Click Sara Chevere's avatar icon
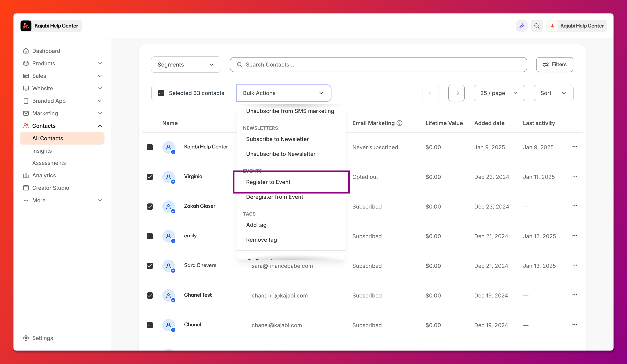 pos(169,266)
